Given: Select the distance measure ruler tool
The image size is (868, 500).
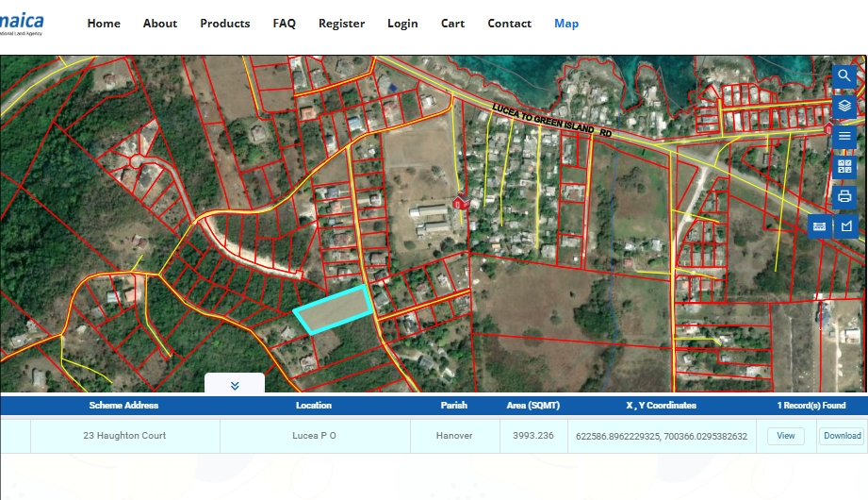Looking at the screenshot, I should [819, 226].
